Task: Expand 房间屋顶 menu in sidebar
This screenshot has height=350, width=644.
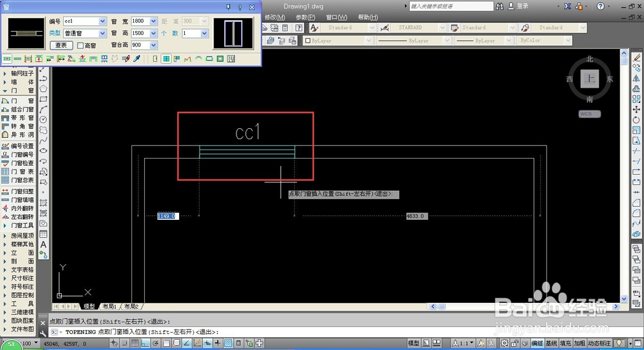Action: click(x=18, y=236)
